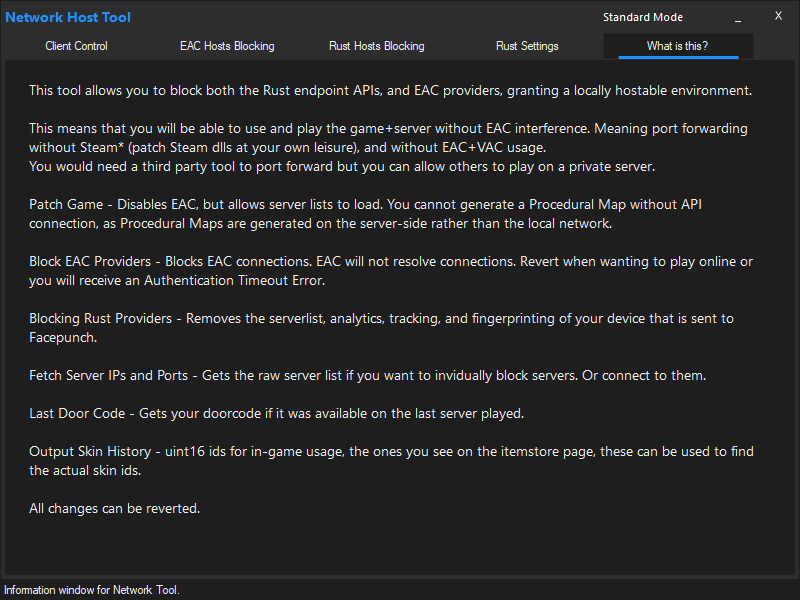The image size is (800, 600).
Task: Click the 'What is this?' tab
Action: (x=677, y=46)
